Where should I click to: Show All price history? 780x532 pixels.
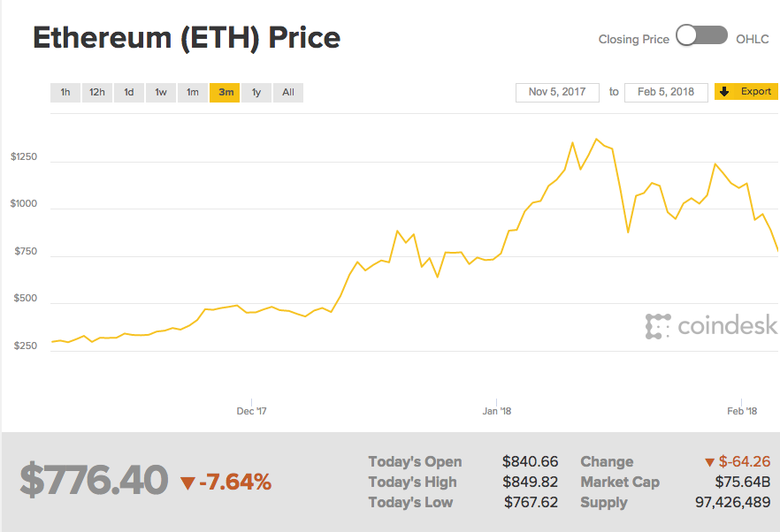[288, 92]
